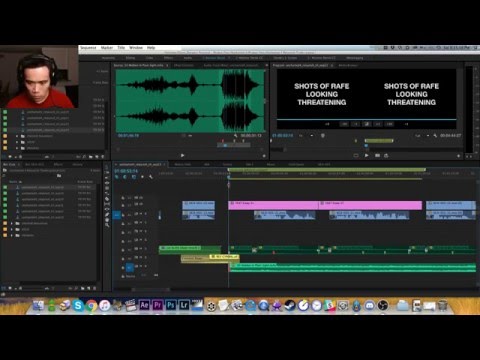Image resolution: width=480 pixels, height=360 pixels.
Task: Select the Hand tool
Action: point(107,220)
